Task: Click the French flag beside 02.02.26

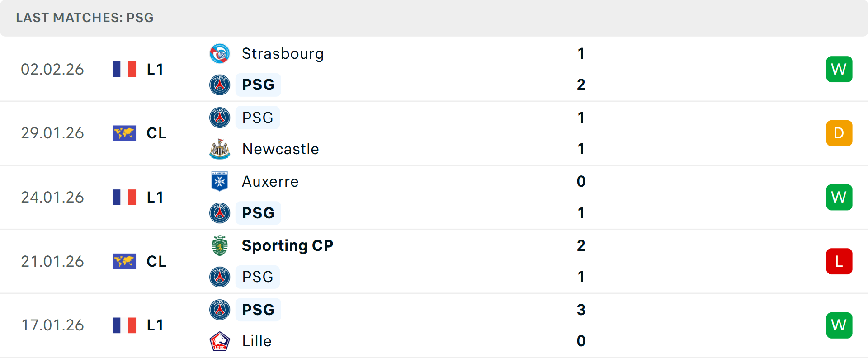Action: (124, 70)
